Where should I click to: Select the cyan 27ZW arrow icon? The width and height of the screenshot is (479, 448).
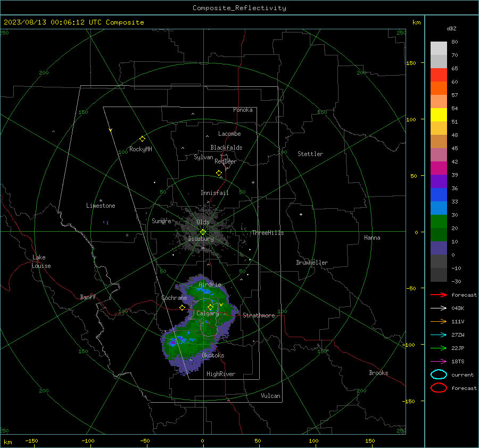[x=439, y=335]
